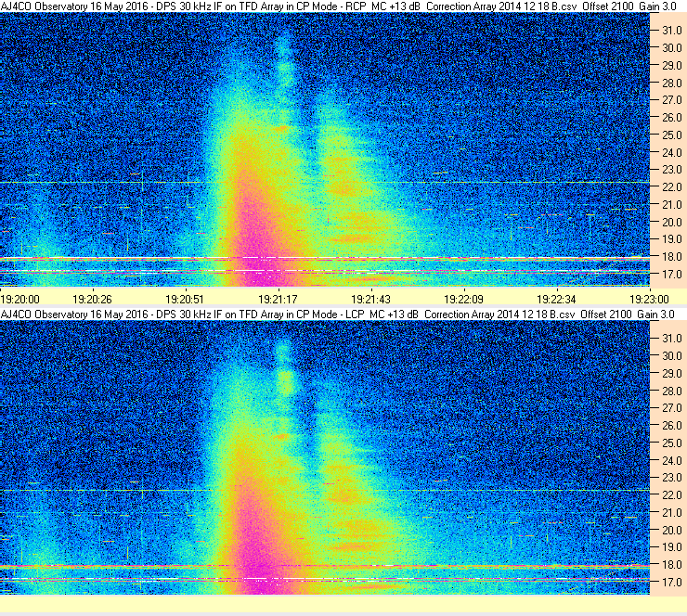Select 18.0 on the RCP frequency axis
The height and width of the screenshot is (616, 687).
671,257
